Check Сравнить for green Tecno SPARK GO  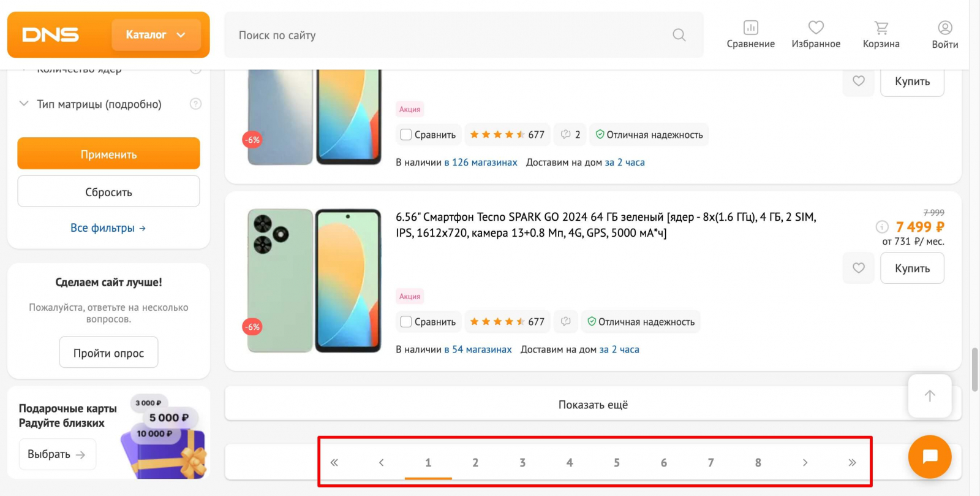click(x=405, y=321)
